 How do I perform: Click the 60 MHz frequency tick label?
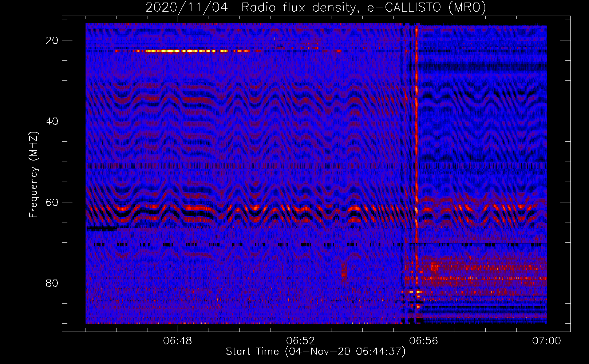point(52,202)
